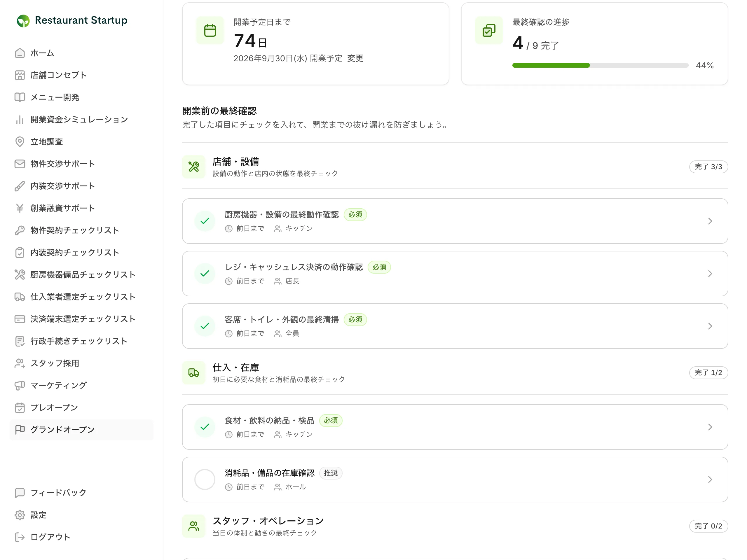This screenshot has width=747, height=560.
Task: Go to メニュー開発 page
Action: point(81,97)
